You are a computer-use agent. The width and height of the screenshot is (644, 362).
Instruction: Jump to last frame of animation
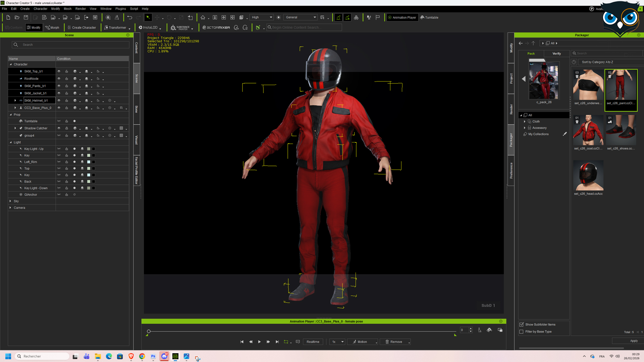pyautogui.click(x=277, y=342)
